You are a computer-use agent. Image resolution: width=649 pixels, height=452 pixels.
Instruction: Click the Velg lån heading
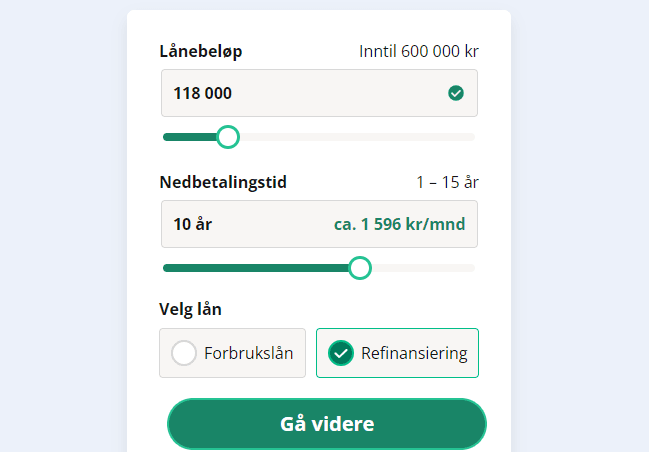[x=190, y=309]
